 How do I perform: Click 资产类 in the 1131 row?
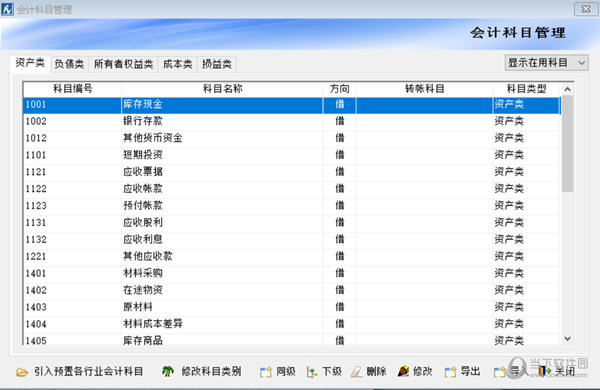click(x=509, y=222)
